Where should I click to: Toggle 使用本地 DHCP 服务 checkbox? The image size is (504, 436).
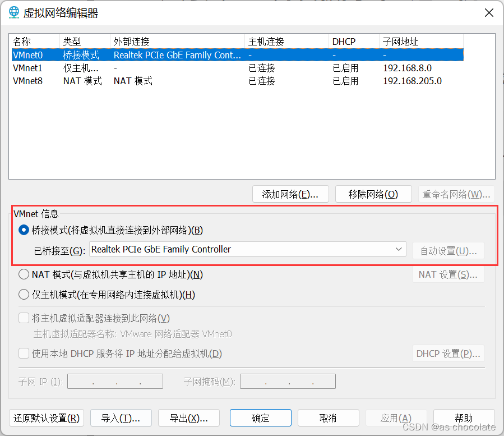pyautogui.click(x=24, y=354)
